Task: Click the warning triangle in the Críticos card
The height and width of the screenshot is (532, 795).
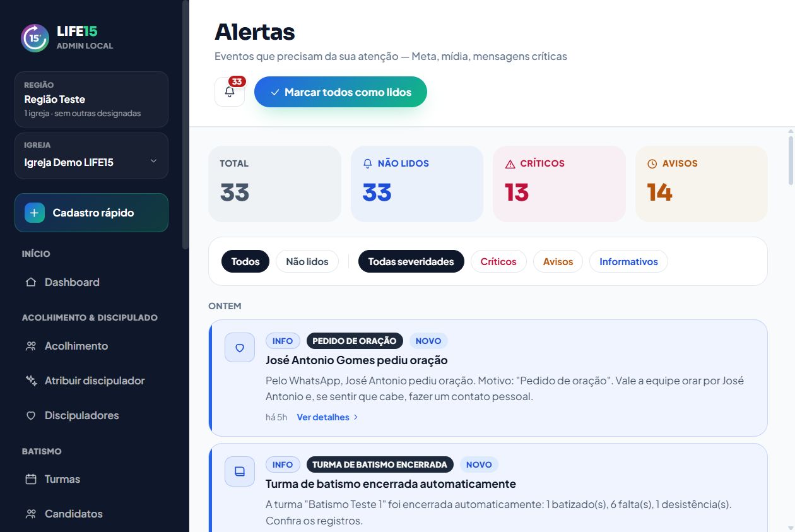Action: tap(510, 163)
